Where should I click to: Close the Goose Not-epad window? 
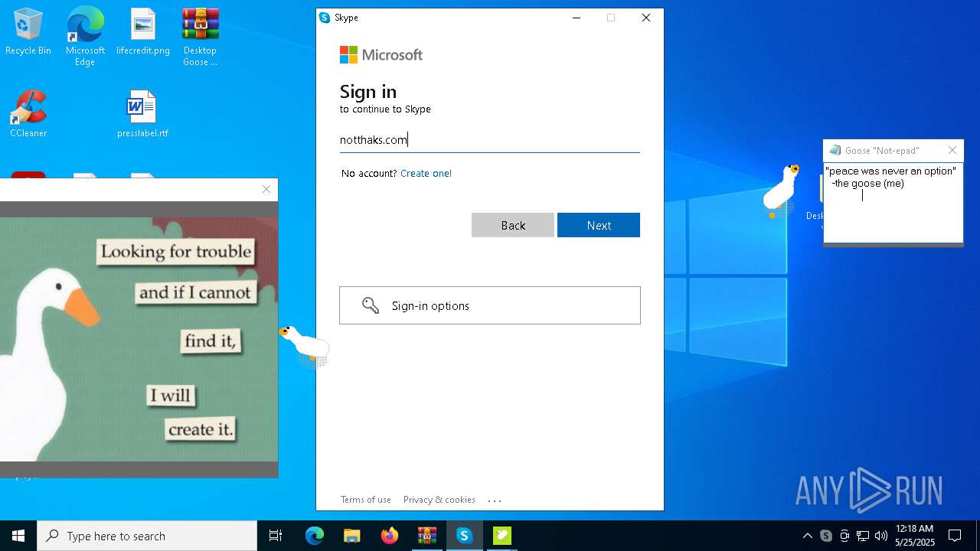[952, 150]
